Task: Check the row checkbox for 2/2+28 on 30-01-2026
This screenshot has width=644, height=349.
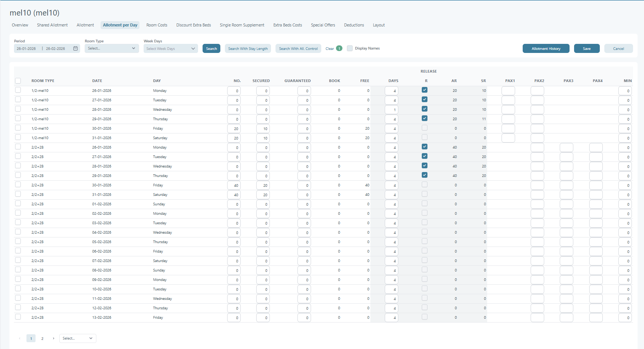Action: [x=18, y=185]
